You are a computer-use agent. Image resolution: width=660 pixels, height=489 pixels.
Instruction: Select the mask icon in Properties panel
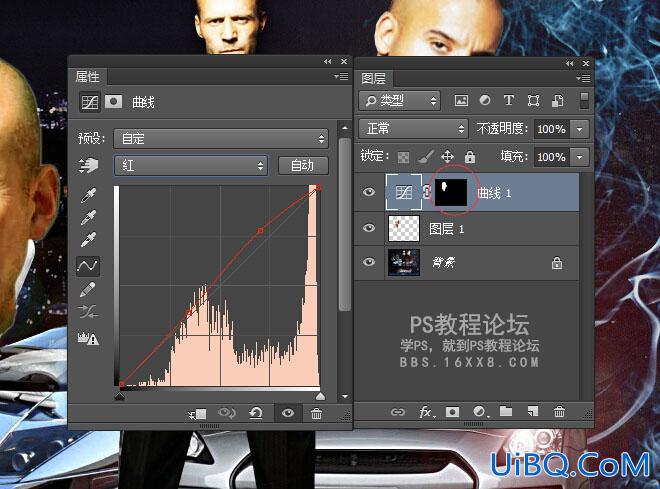[114, 101]
